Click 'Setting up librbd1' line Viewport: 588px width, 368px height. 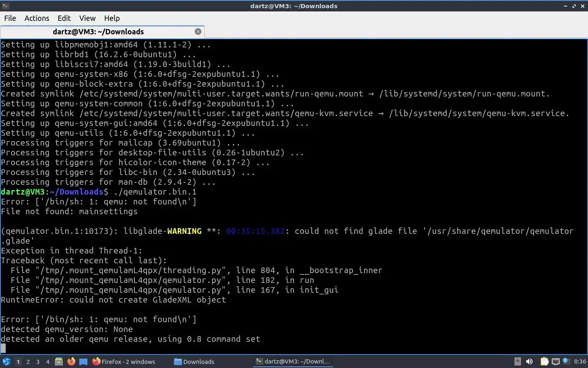[x=98, y=54]
